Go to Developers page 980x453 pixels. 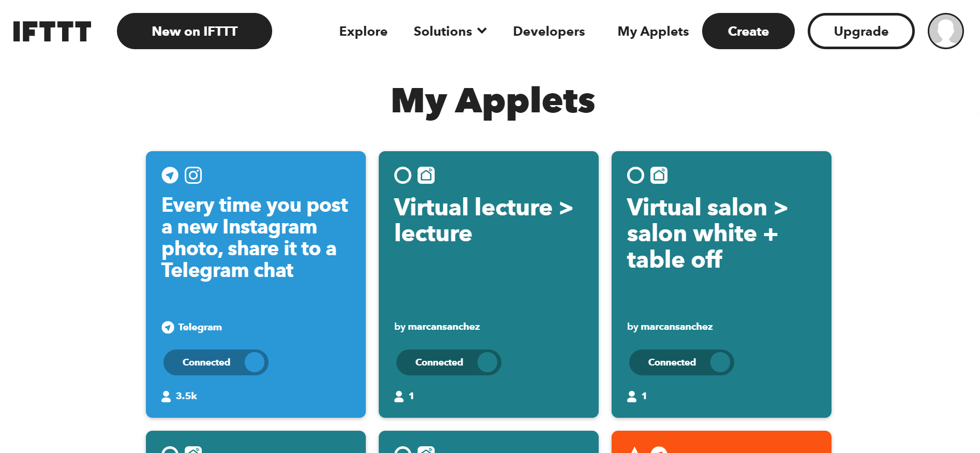tap(549, 32)
